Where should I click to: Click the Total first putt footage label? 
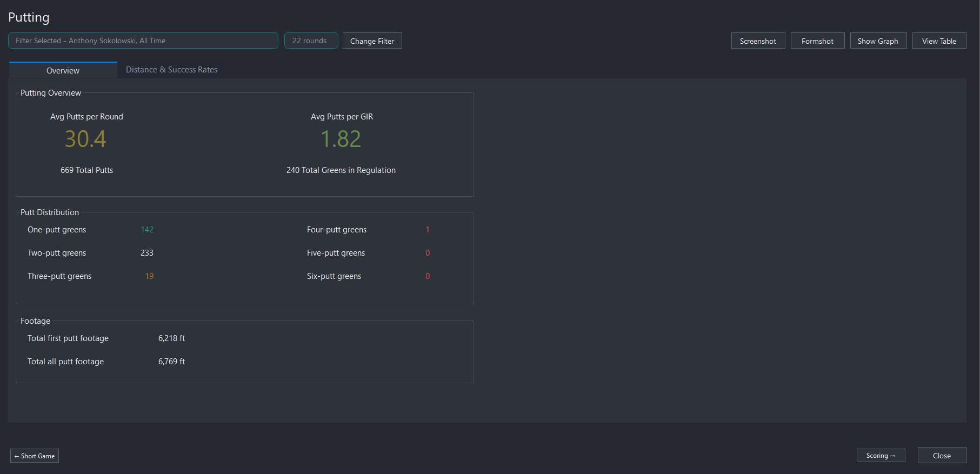coord(68,338)
